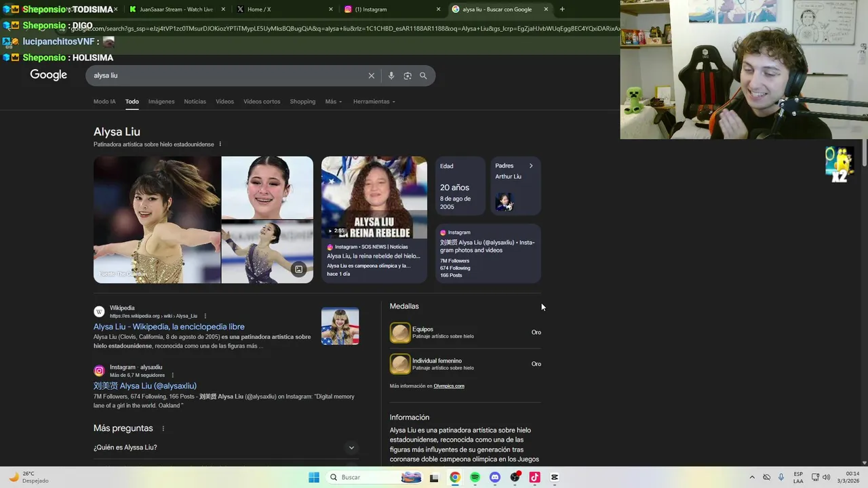This screenshot has height=488, width=868.
Task: Play the Alysa Liu La Reina Rebelde video
Action: tap(374, 197)
